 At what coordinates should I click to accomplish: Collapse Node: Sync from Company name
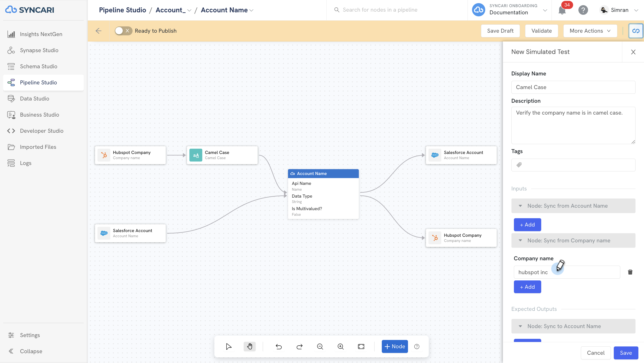[573, 240]
